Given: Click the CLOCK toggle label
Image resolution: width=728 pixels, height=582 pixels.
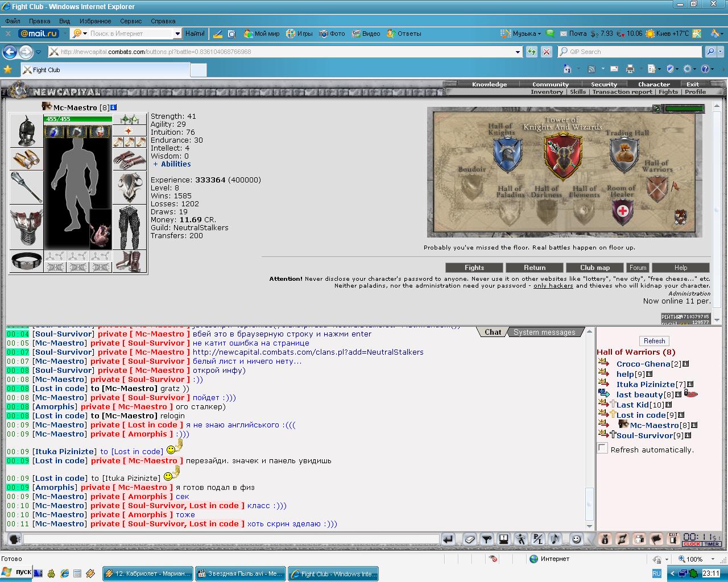Looking at the screenshot, I should coord(692,544).
